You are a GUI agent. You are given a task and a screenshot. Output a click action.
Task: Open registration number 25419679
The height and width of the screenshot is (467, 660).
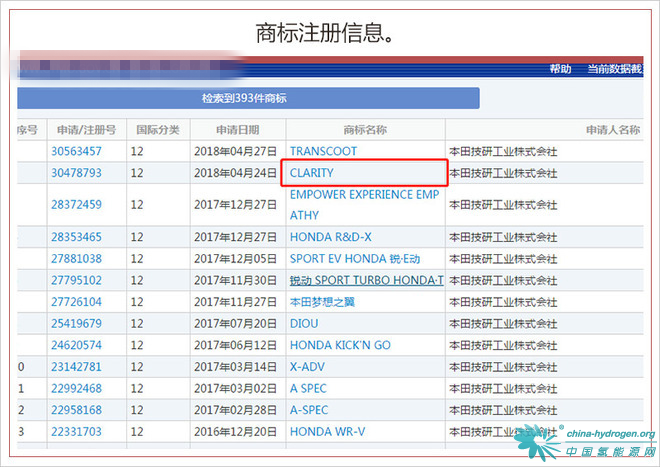coord(76,323)
